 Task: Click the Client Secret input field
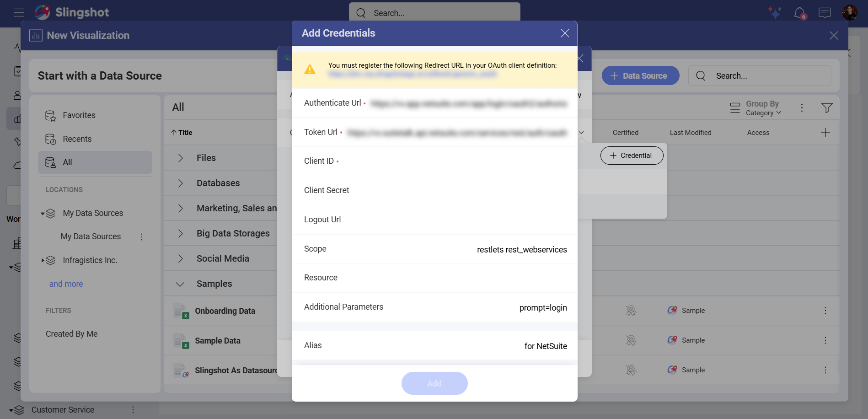(457, 190)
